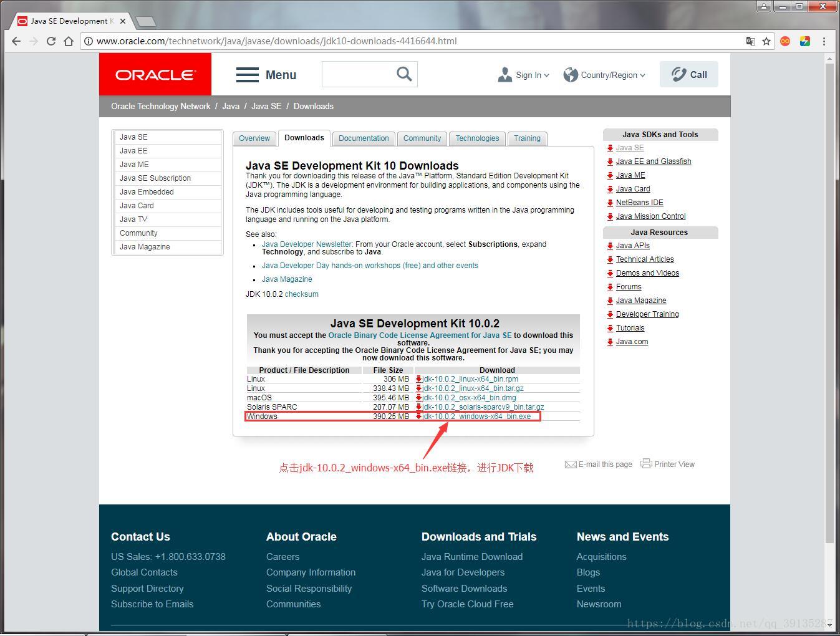
Task: Switch to the Overview tab
Action: tap(254, 138)
